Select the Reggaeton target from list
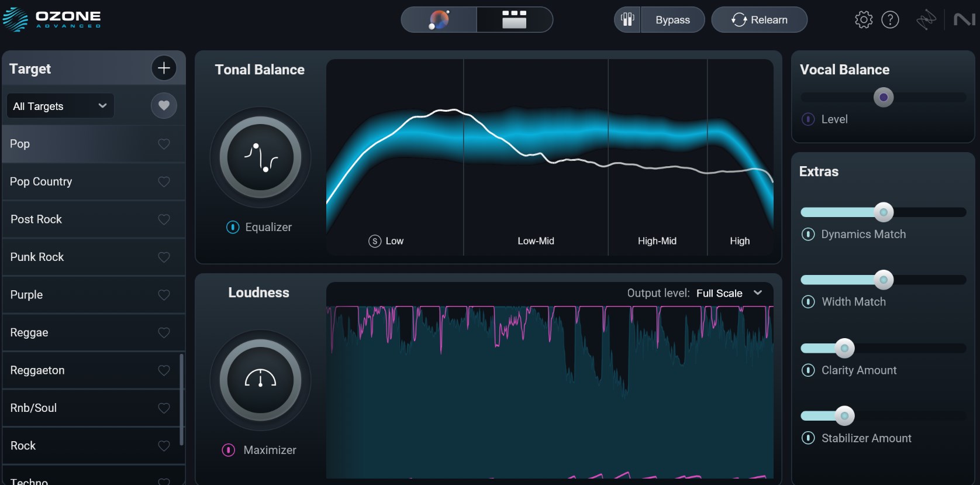This screenshot has width=980, height=485. (37, 370)
